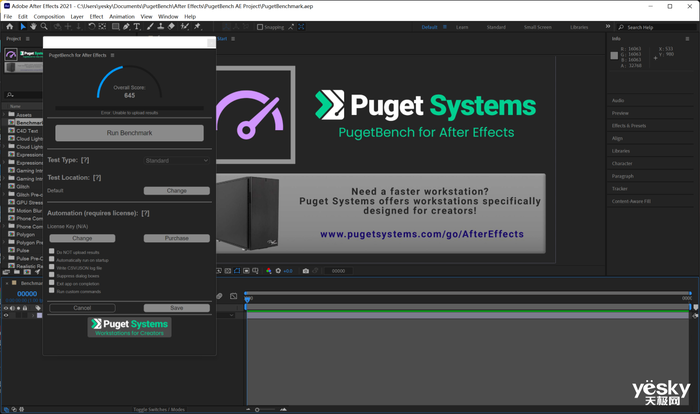Click the Purchase license button
Screen dimensions: 700x414
pyautogui.click(x=176, y=238)
